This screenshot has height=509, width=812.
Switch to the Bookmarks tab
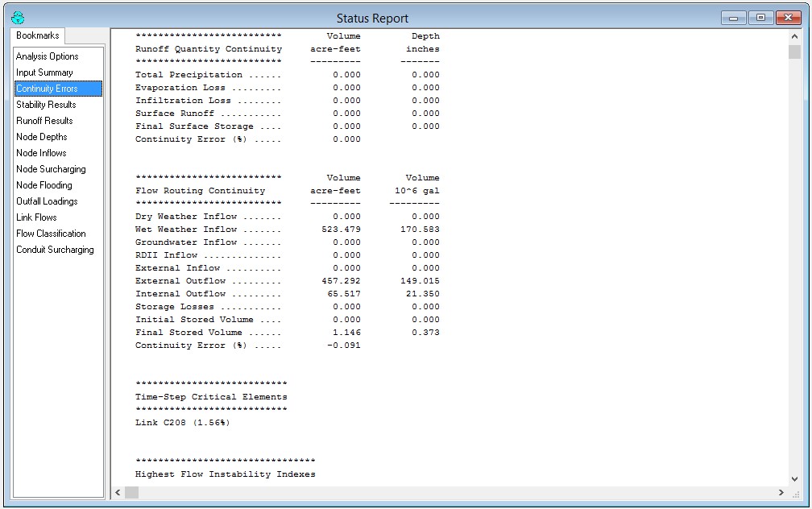(x=38, y=36)
